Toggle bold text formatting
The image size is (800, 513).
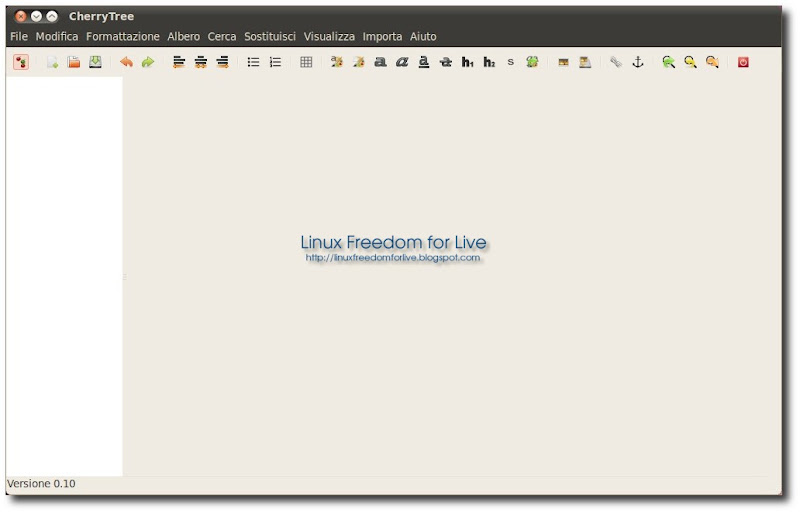pyautogui.click(x=380, y=62)
